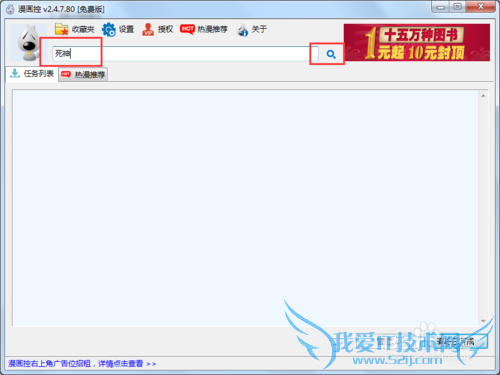Open the red book-sale ad banner
Viewport: 500px width, 375px height.
pyautogui.click(x=417, y=42)
